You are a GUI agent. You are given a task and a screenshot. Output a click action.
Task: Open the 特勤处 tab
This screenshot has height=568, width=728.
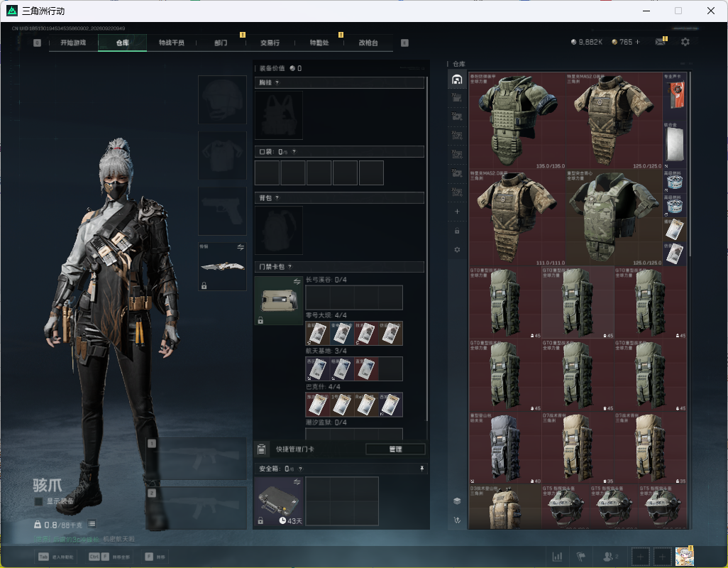319,43
